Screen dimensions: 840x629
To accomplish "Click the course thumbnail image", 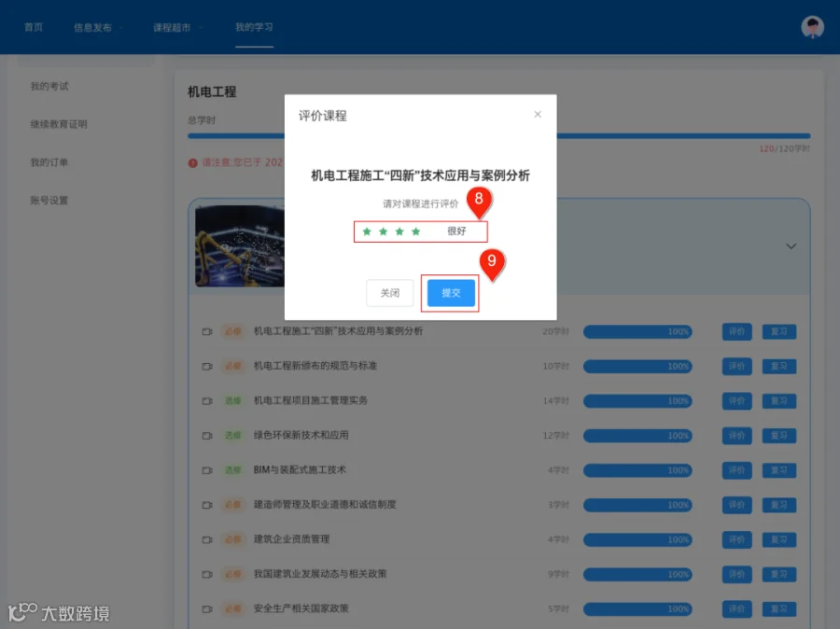I will tap(240, 246).
